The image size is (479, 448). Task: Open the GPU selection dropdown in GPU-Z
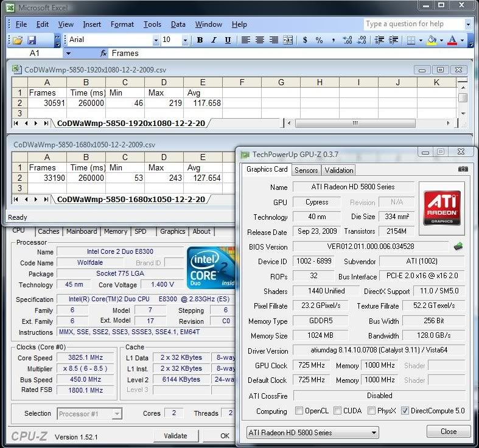pos(312,432)
